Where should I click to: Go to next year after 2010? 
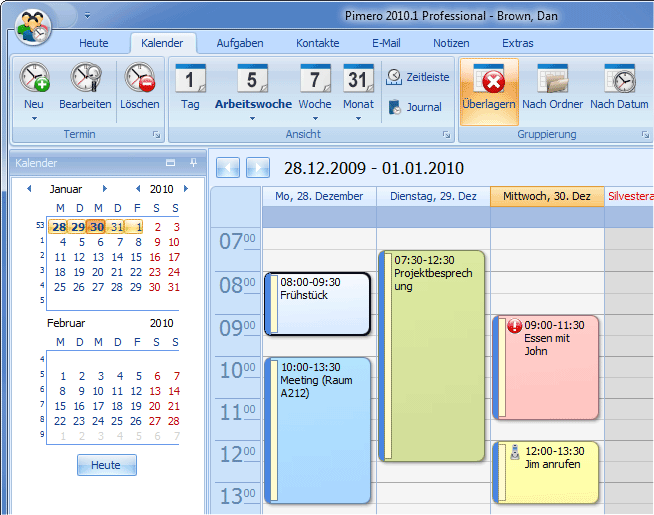(x=186, y=189)
